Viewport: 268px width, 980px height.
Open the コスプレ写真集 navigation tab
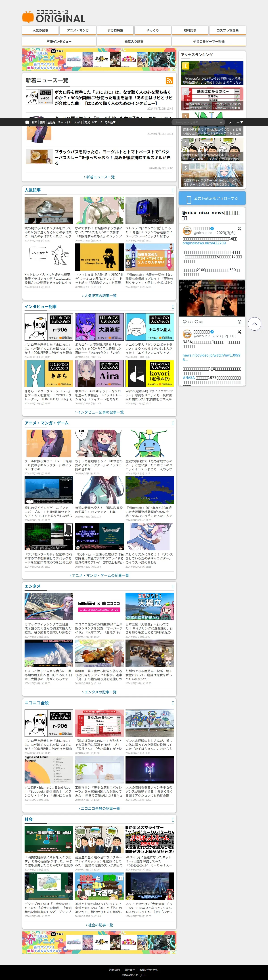point(228,30)
